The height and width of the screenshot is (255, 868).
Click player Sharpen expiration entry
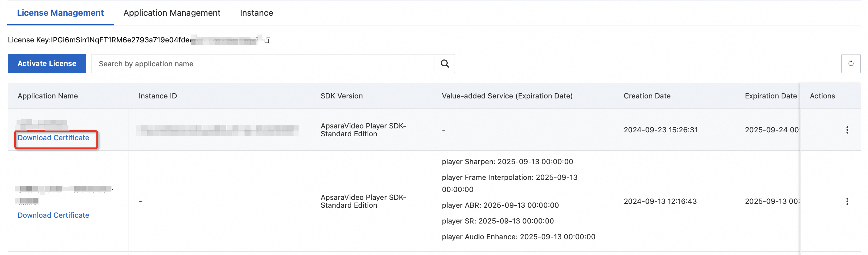click(507, 162)
